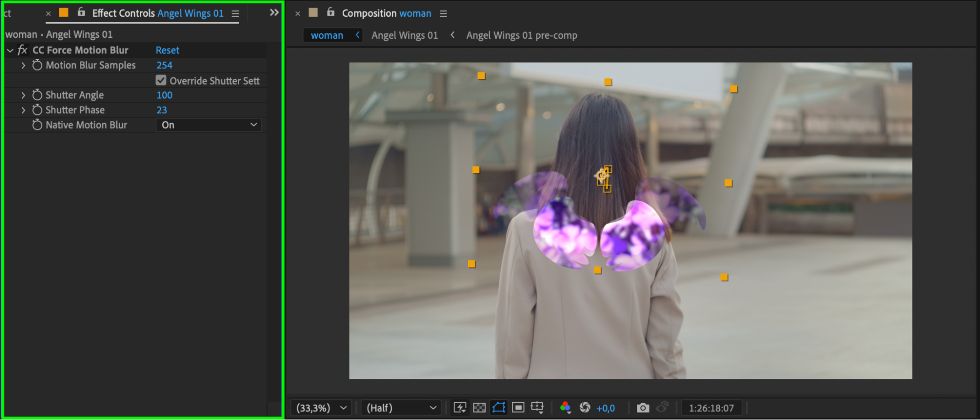Open the show channel and color management icon
This screenshot has width=980, height=420.
565,407
